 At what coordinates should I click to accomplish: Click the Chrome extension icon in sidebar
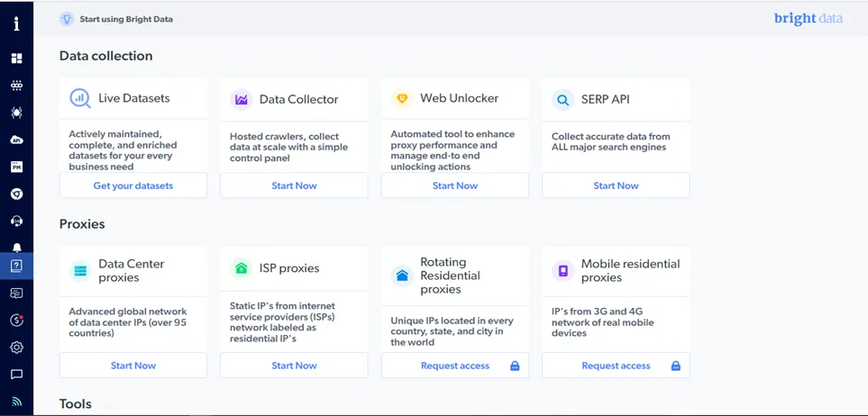16,194
